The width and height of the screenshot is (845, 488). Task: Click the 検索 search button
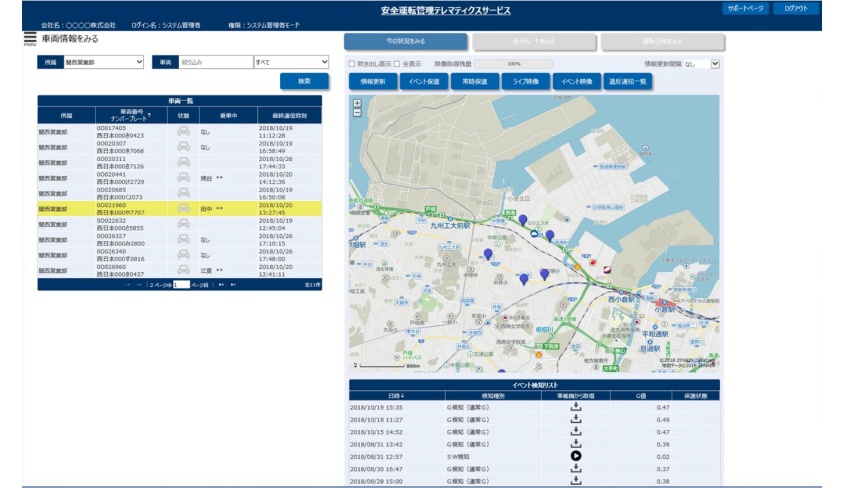click(304, 81)
